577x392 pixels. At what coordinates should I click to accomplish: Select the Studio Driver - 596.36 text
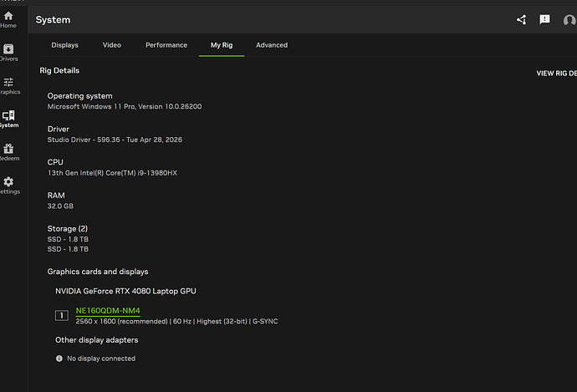(115, 140)
